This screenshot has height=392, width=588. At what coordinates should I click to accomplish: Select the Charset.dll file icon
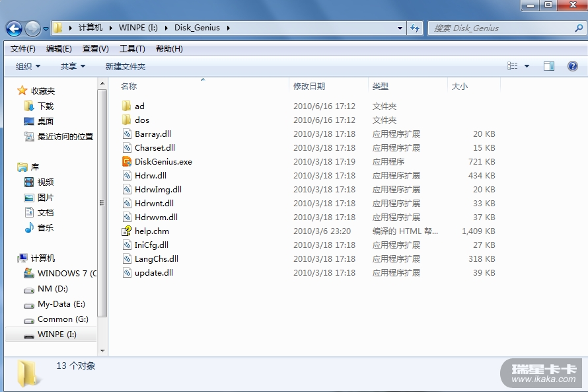127,148
